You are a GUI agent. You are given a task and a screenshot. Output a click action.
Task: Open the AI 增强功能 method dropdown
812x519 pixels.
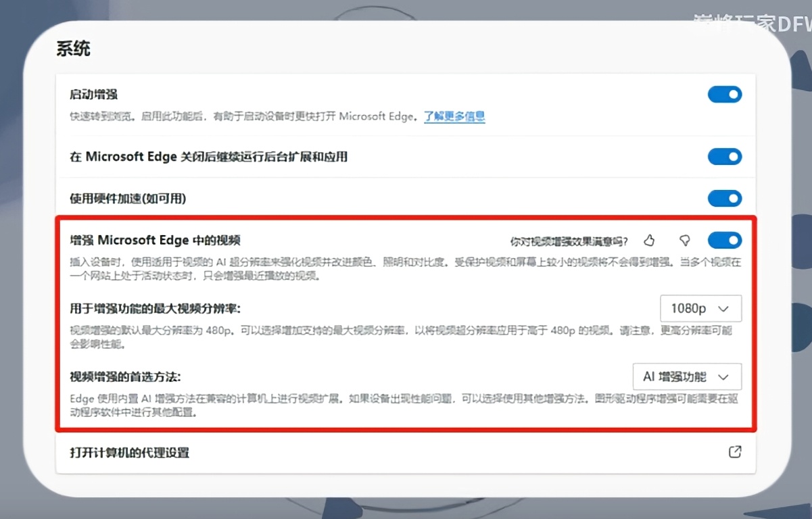(x=688, y=376)
